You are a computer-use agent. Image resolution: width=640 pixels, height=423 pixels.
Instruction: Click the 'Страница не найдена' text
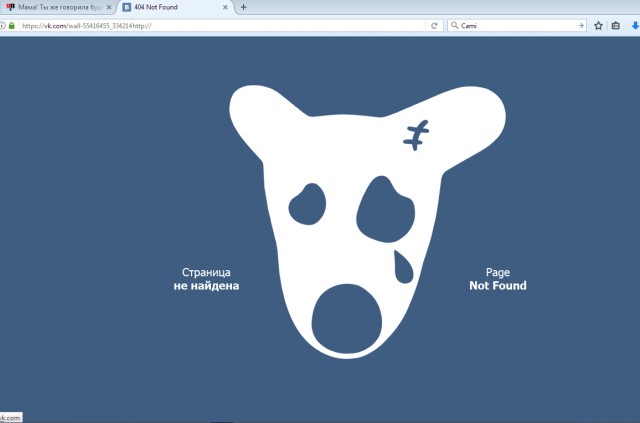pos(206,279)
